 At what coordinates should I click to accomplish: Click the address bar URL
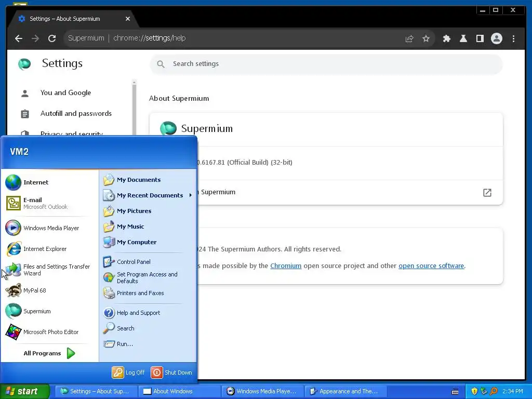(x=149, y=38)
